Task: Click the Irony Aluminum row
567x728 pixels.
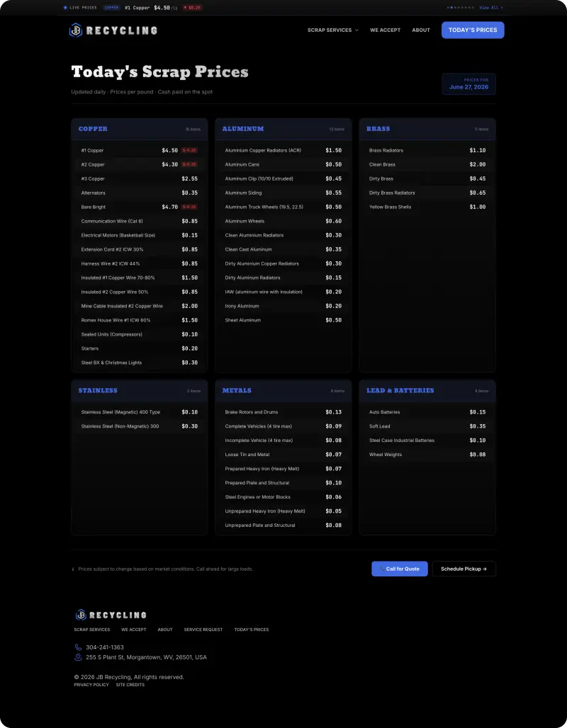Action: click(283, 306)
